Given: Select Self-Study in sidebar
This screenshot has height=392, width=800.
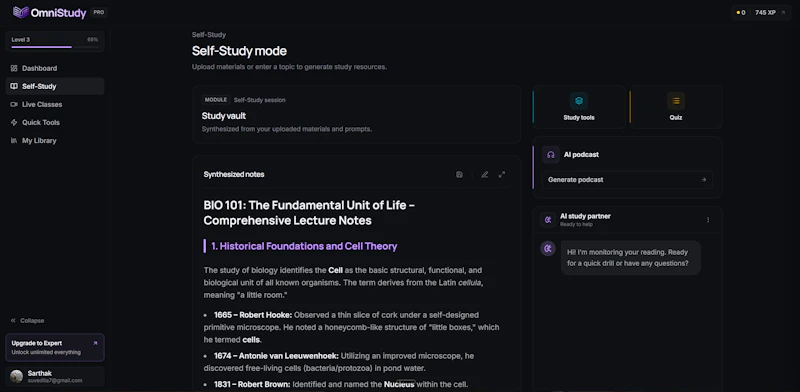Looking at the screenshot, I should coord(55,86).
